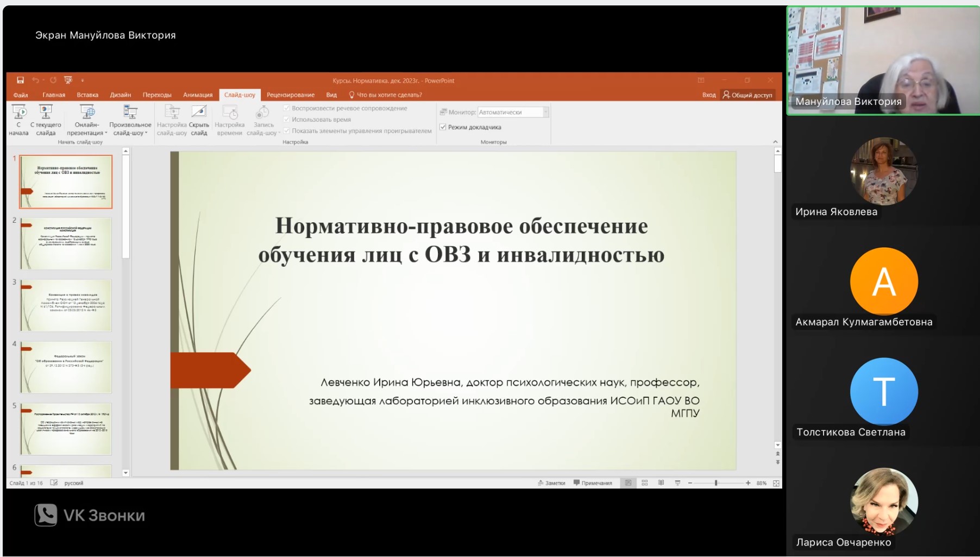Viewport: 980px width, 557px height.
Task: Toggle the Режим докладчика checkbox
Action: (443, 127)
